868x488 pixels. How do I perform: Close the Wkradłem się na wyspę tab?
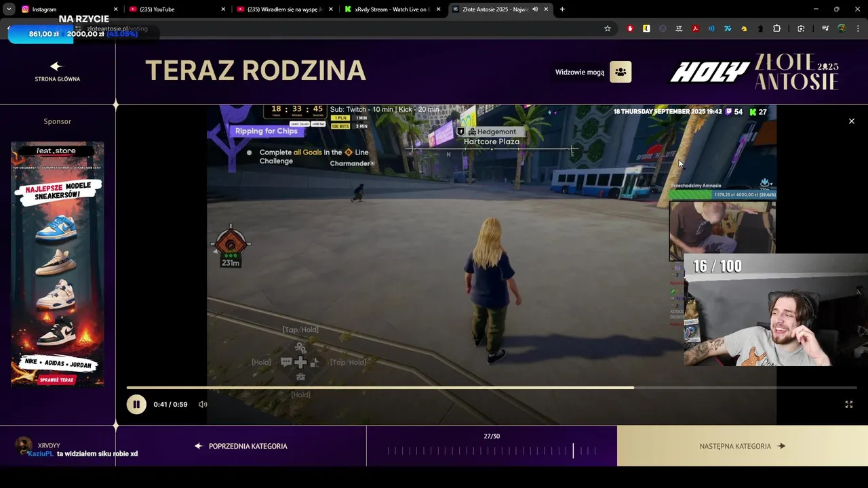tap(330, 9)
